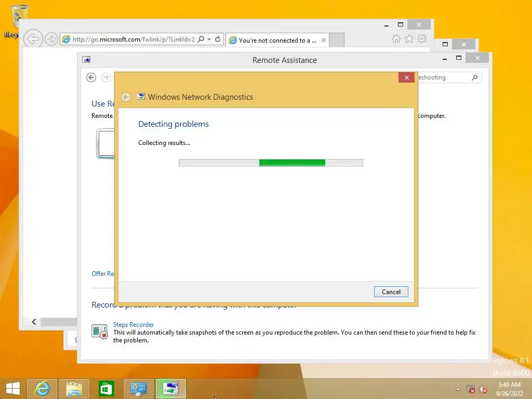Click the Offer Remote Assistance link
This screenshot has height=399, width=532.
[x=103, y=273]
